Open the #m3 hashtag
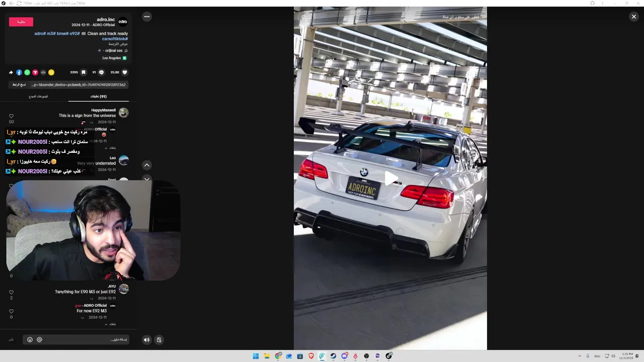Image resolution: width=644 pixels, height=362 pixels. [51, 34]
